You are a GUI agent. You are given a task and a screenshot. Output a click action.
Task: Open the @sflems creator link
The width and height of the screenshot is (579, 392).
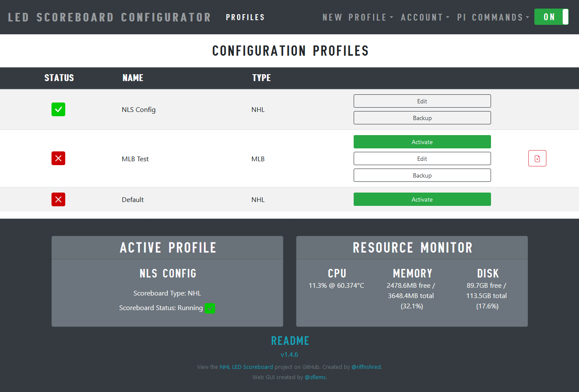tap(315, 377)
